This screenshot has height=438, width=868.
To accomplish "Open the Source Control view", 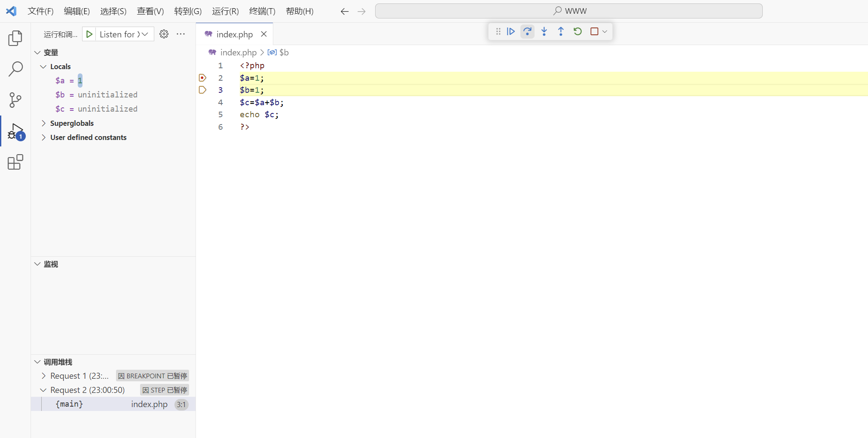I will [15, 100].
